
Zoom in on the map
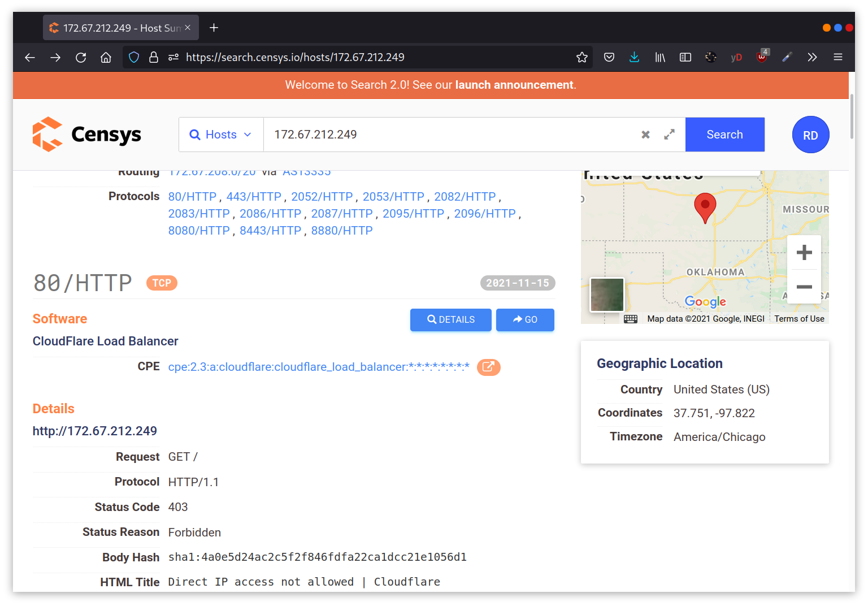[x=804, y=252]
